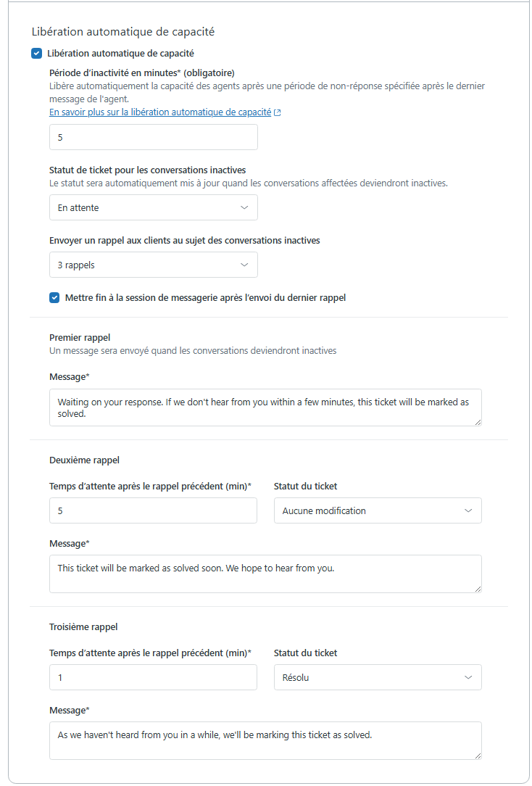Focus the Troisième rappel message text area
The height and width of the screenshot is (786, 532).
click(x=265, y=740)
